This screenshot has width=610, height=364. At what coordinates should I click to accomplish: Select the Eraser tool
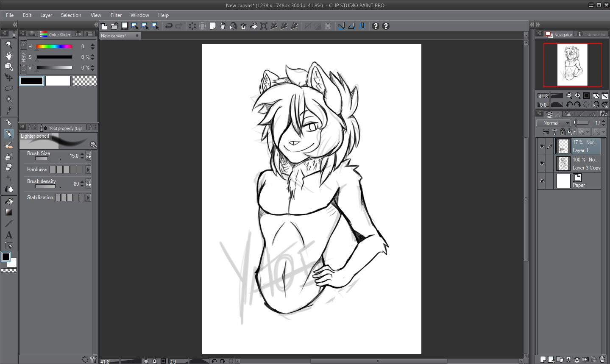8,167
